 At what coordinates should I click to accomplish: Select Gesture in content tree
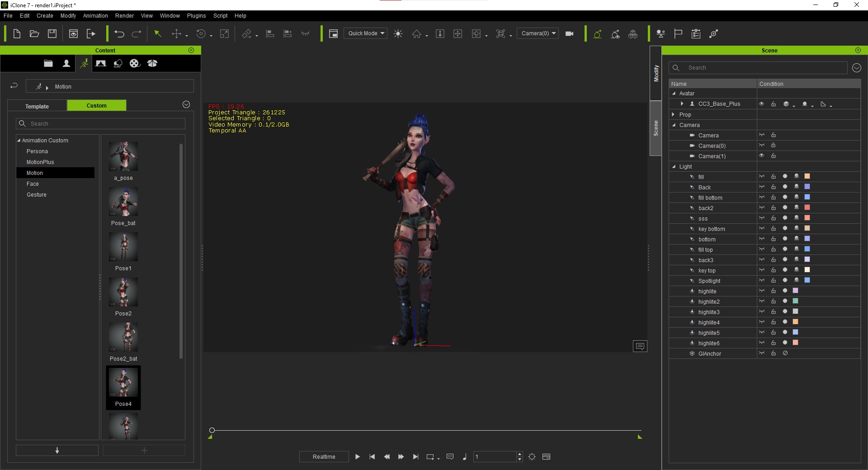(x=37, y=195)
